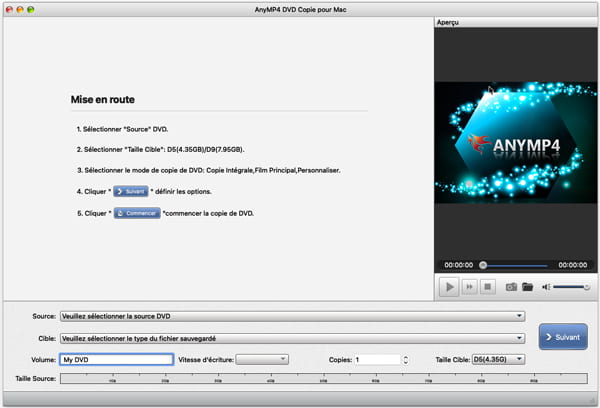600x408 pixels.
Task: Click the total duration 00:00:00 on the right
Action: pyautogui.click(x=572, y=265)
